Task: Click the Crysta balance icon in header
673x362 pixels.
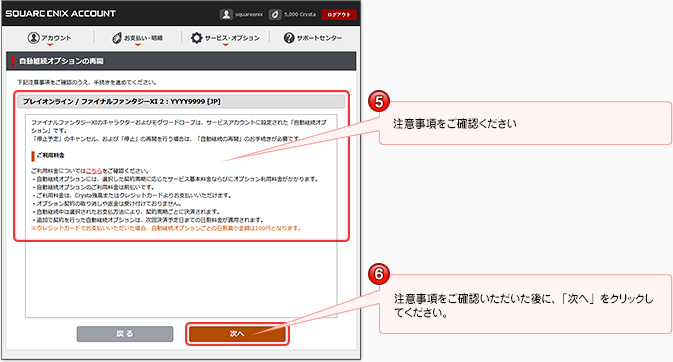Action: (x=275, y=14)
